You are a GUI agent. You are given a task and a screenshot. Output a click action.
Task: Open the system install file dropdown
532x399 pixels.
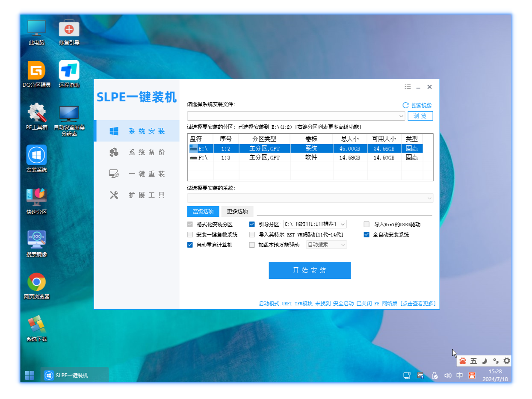(401, 115)
